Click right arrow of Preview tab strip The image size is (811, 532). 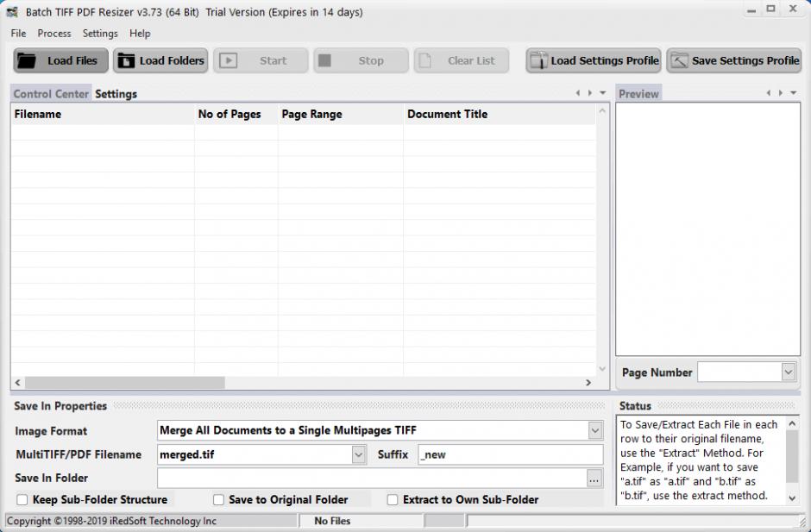781,93
